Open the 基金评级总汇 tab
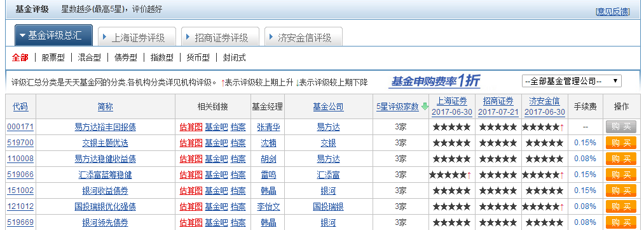Screen dimensions: 644x230 click(x=54, y=36)
